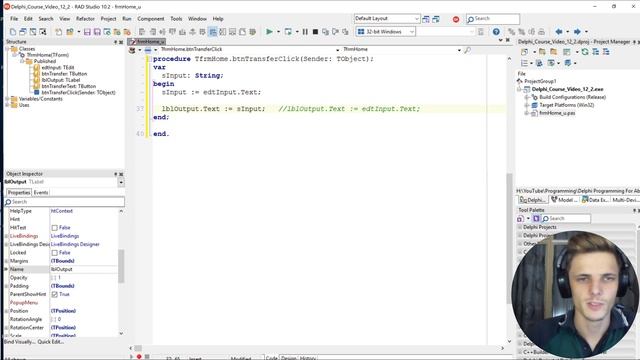Viewport: 640px width, 360px height.
Task: Open the Data Explorer tab
Action: [x=595, y=200]
